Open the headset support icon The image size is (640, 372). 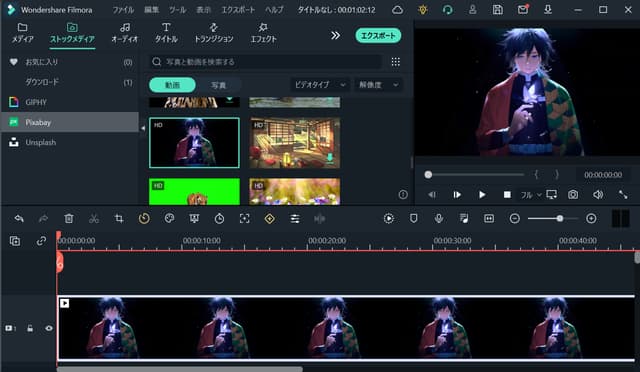(x=448, y=10)
